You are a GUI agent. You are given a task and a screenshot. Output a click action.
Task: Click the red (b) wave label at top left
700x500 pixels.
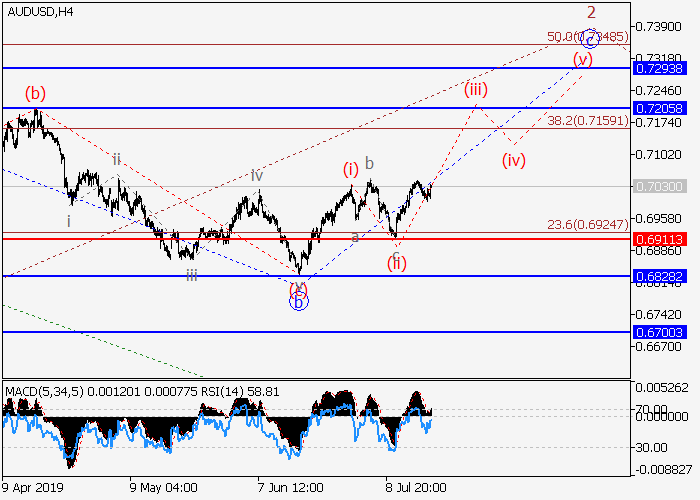tap(35, 94)
